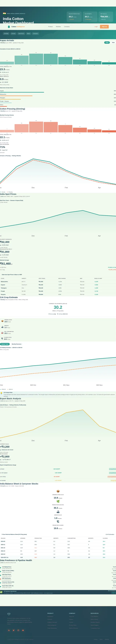
Task: Select the Monthly Revisions tab
Action: pyautogui.click(x=17, y=344)
